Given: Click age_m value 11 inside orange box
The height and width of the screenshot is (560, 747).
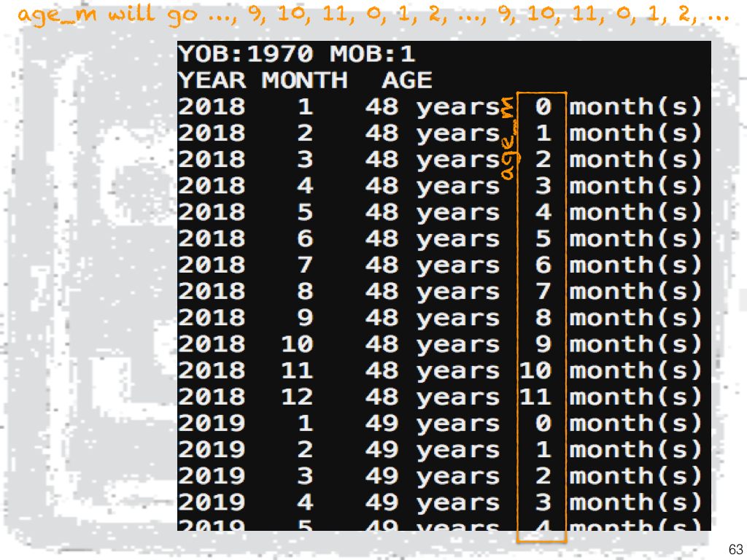Looking at the screenshot, I should (535, 397).
